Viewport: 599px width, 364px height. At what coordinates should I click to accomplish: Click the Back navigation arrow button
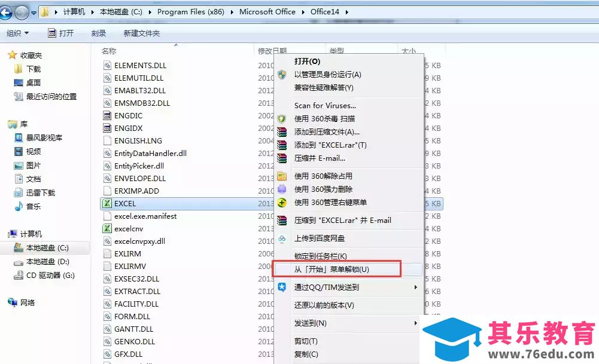(6, 13)
